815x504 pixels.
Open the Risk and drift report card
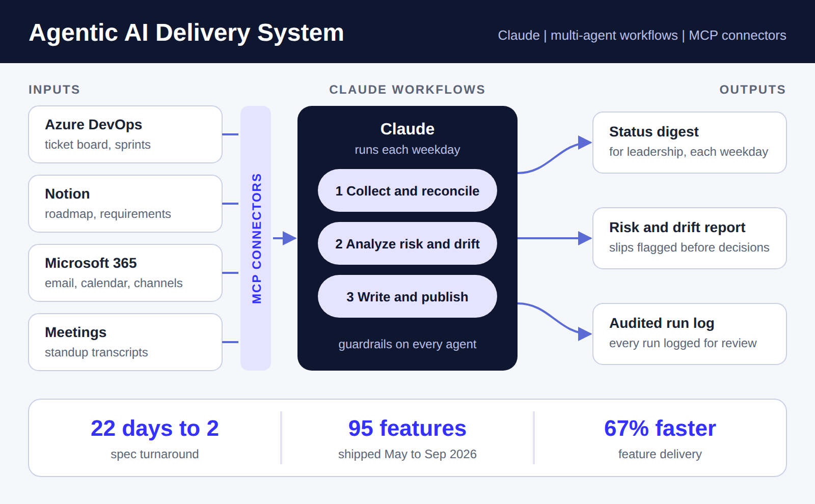[690, 238]
